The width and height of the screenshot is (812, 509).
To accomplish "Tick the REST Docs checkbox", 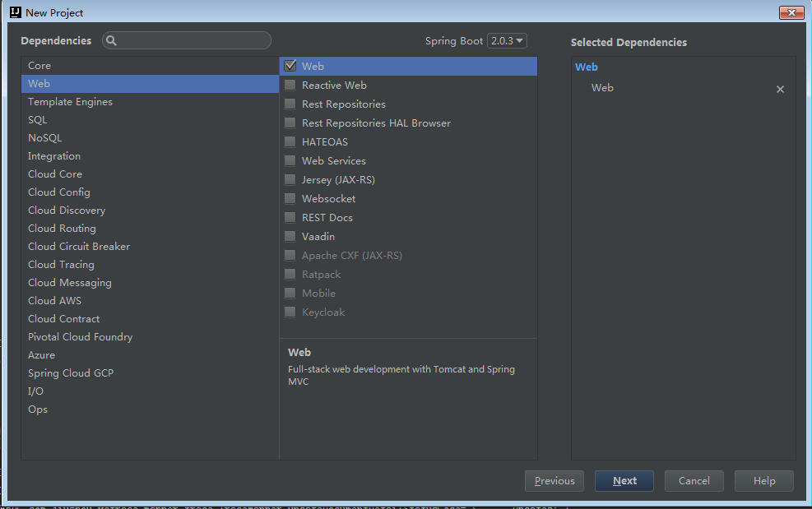I will tap(290, 217).
